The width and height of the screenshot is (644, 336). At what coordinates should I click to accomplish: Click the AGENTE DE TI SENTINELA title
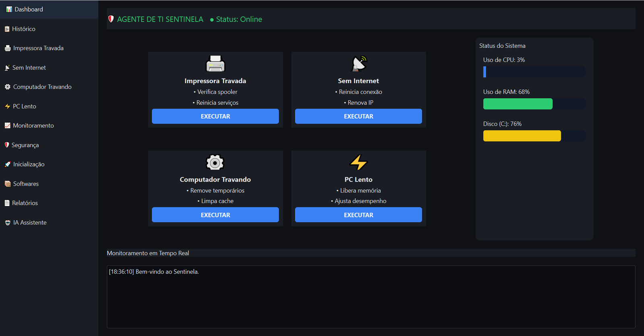160,19
